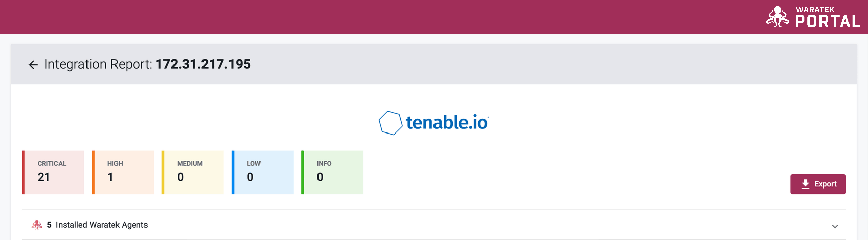The image size is (868, 240).
Task: Click the Waratek octopus logo in header
Action: [x=777, y=16]
